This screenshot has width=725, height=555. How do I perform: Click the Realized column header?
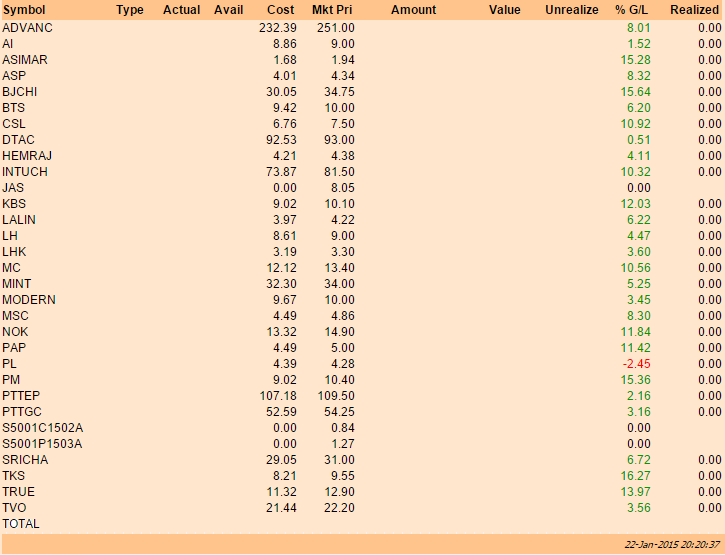[x=694, y=10]
